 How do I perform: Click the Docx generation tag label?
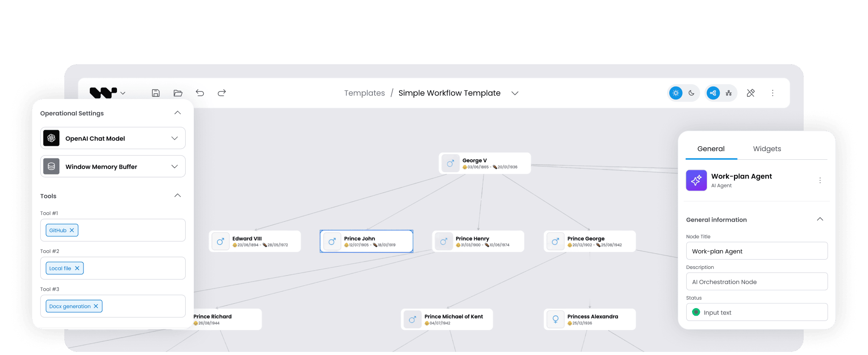pos(70,306)
